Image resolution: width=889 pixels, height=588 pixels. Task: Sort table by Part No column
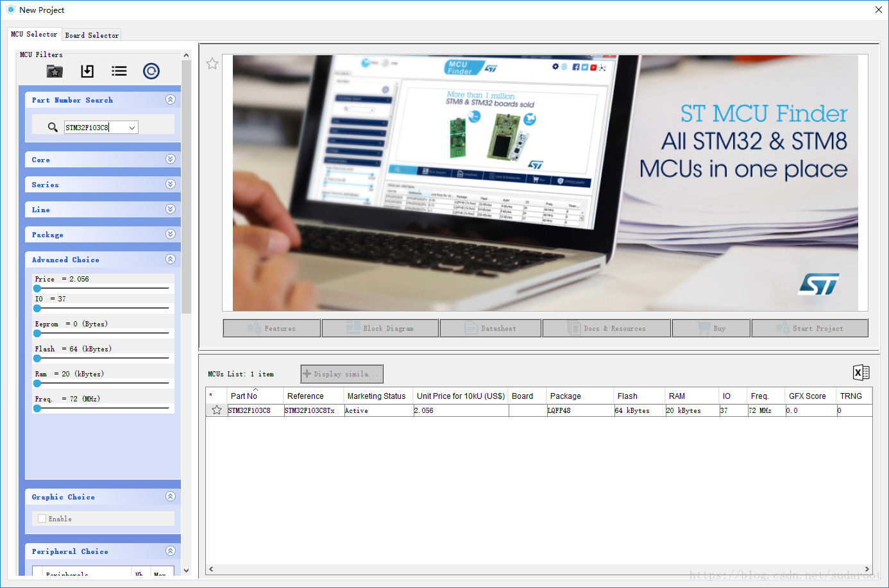255,396
